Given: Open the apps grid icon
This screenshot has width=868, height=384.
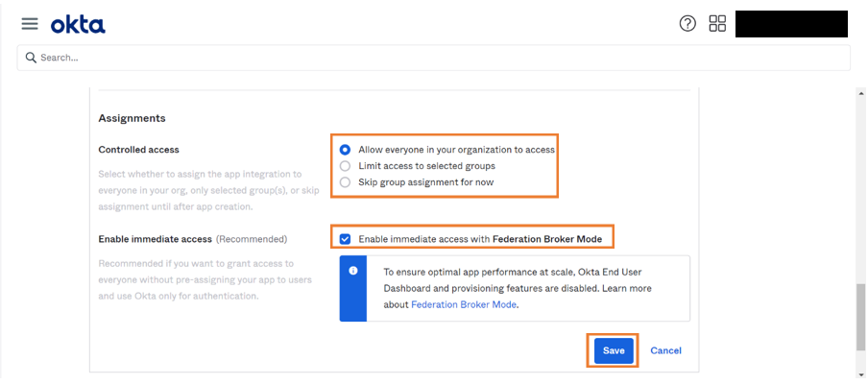Looking at the screenshot, I should 717,24.
